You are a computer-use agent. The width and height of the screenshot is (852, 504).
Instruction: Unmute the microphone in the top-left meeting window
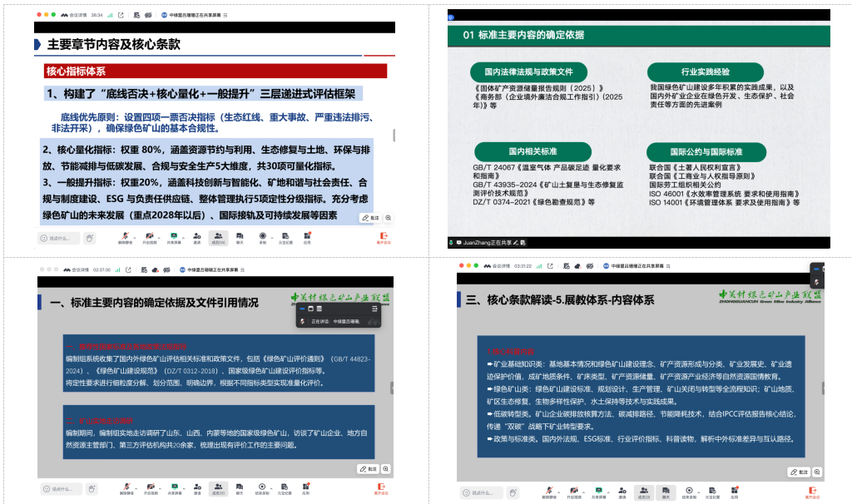tap(125, 235)
